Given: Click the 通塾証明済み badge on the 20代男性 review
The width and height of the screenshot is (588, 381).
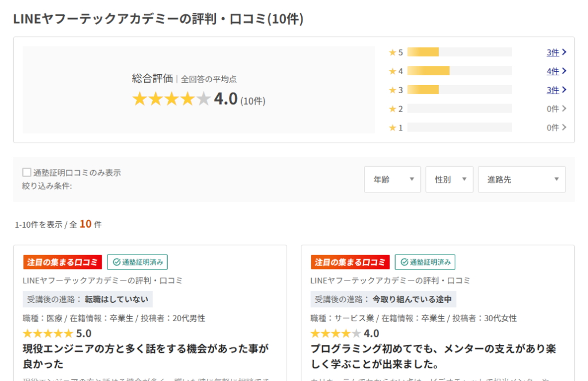Looking at the screenshot, I should (137, 262).
